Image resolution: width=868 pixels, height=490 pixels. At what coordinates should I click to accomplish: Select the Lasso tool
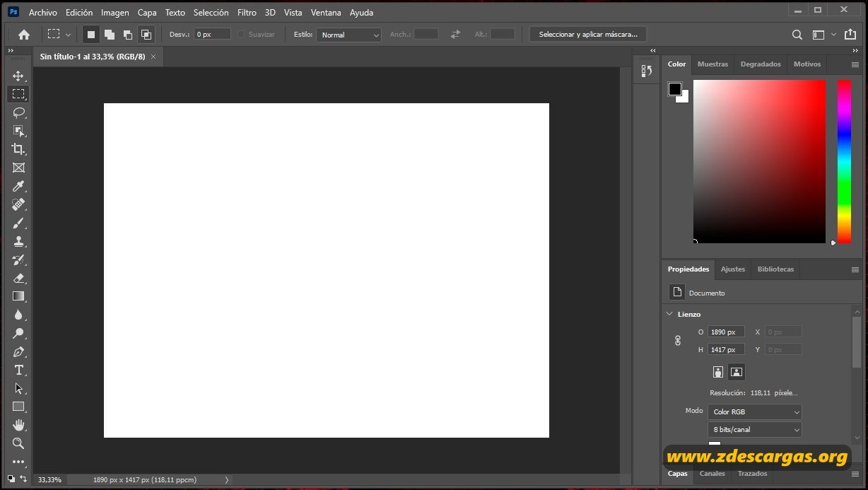pos(18,112)
